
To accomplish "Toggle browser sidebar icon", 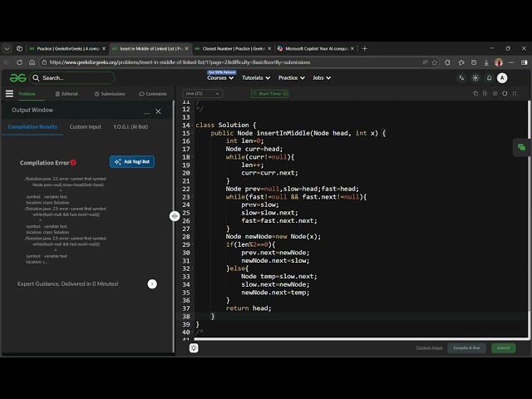I will 525,62.
